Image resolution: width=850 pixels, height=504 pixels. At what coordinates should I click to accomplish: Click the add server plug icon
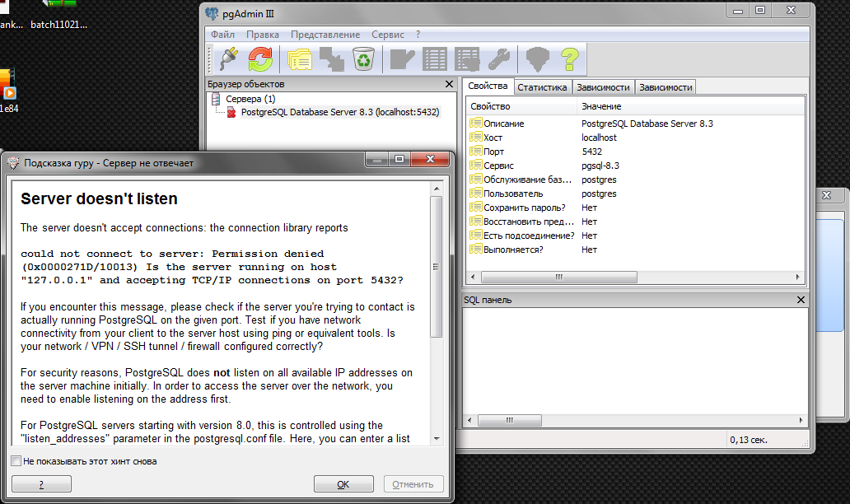click(x=230, y=58)
